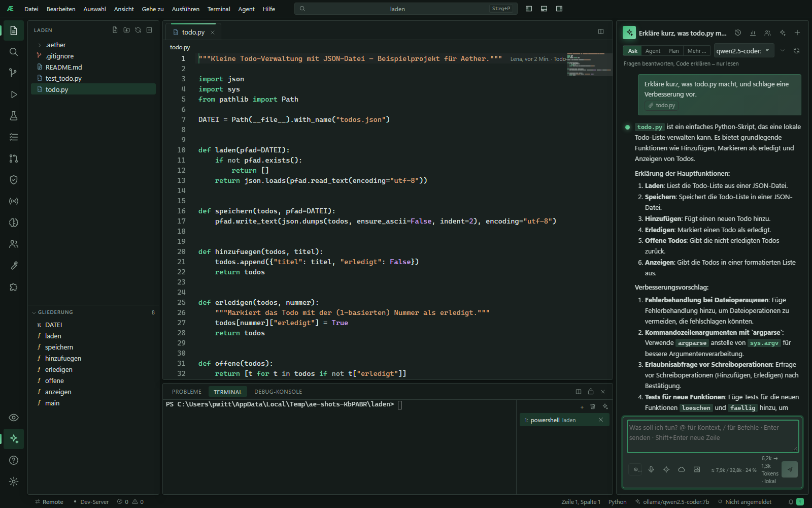The height and width of the screenshot is (508, 812).
Task: Open Mehr … chat modes menu
Action: tap(696, 51)
